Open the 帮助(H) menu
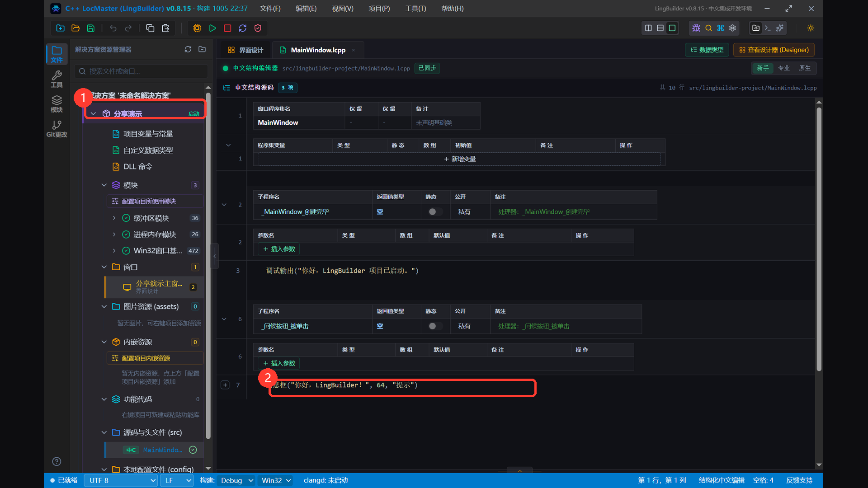 [x=453, y=9]
